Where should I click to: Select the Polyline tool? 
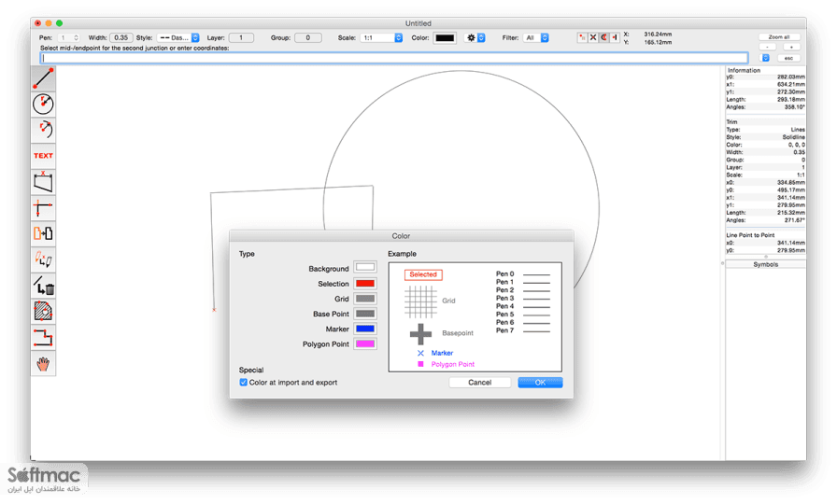coord(43,337)
